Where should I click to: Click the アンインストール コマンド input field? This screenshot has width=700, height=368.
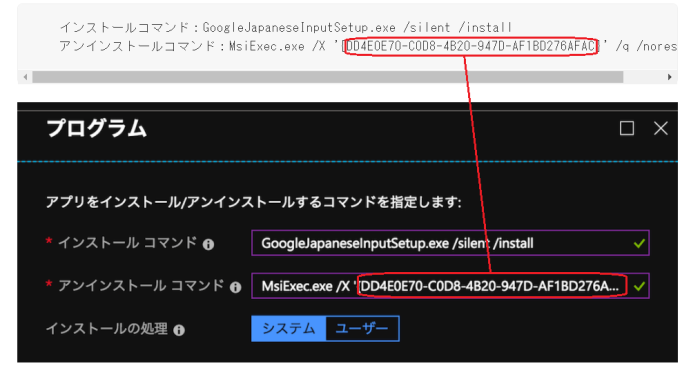point(450,286)
